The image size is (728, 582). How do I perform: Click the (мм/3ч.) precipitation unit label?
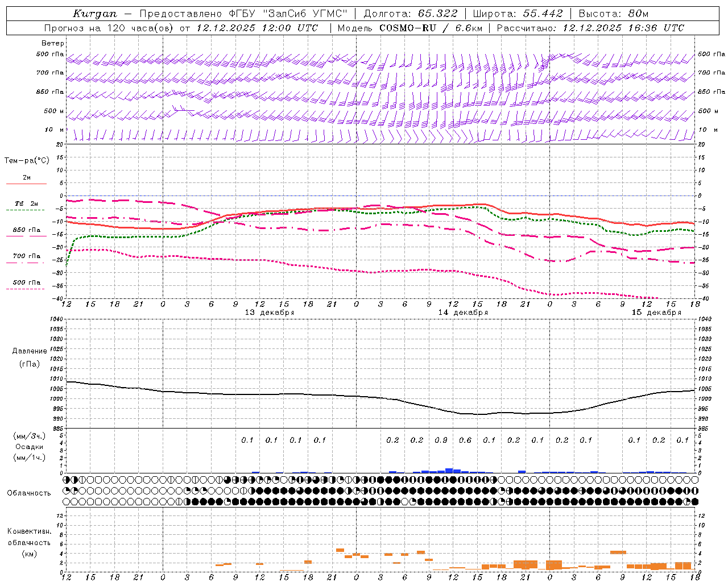pos(30,436)
